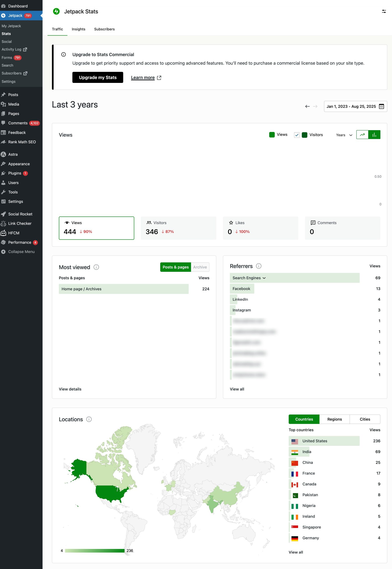Click the Rank Math SEO icon
This screenshot has height=569, width=392.
[3, 142]
